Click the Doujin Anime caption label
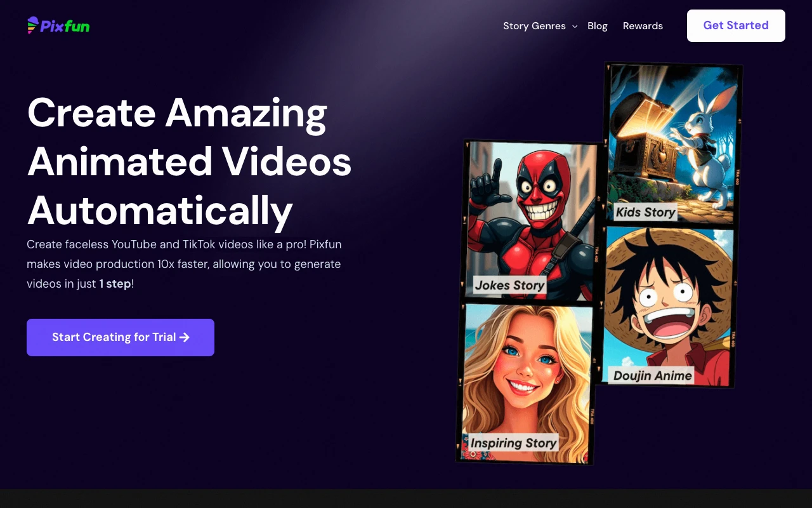This screenshot has height=508, width=812. (652, 375)
